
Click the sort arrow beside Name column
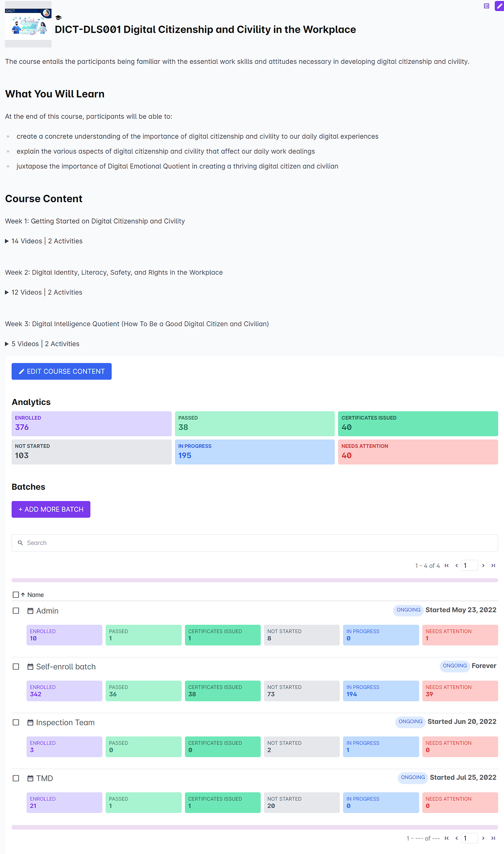23,595
